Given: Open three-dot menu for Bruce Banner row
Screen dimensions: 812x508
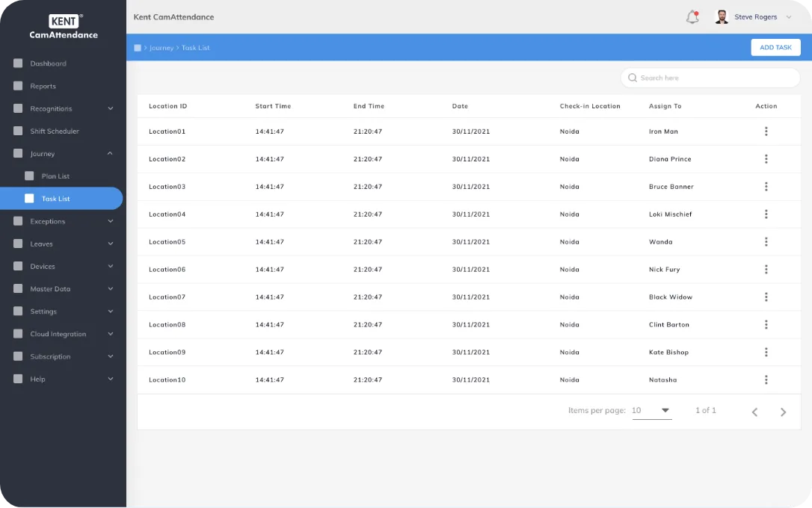Looking at the screenshot, I should tap(766, 187).
